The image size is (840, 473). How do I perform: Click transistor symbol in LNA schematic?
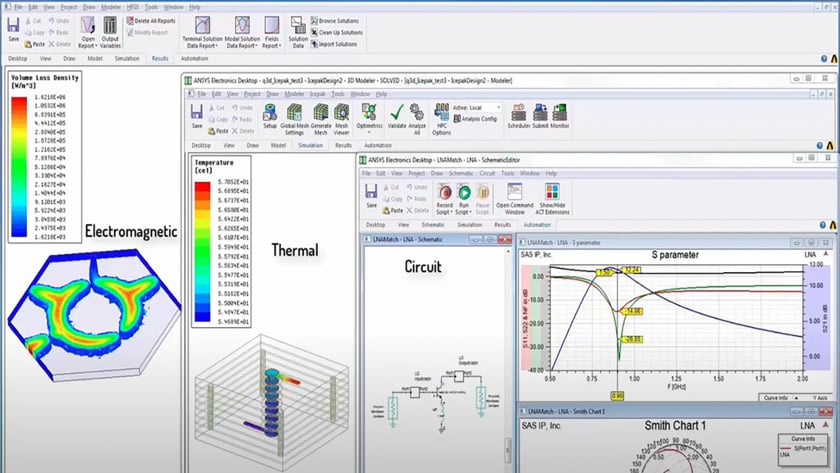coord(440,393)
